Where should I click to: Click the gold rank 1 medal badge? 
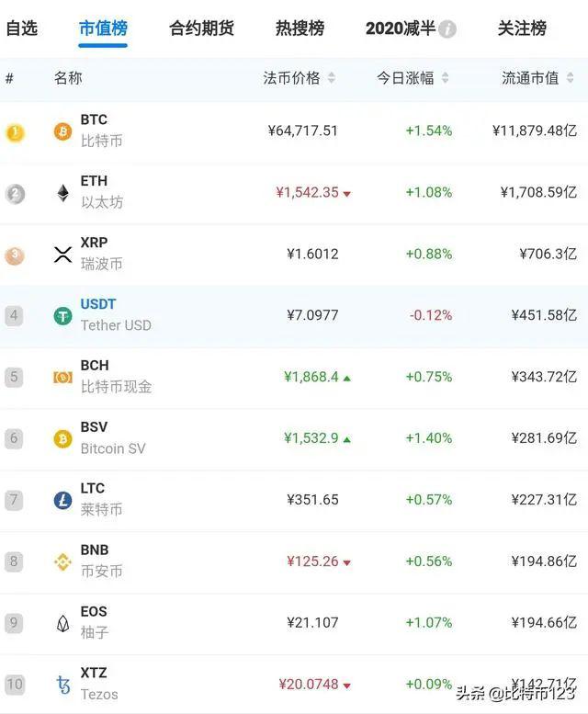tap(15, 132)
